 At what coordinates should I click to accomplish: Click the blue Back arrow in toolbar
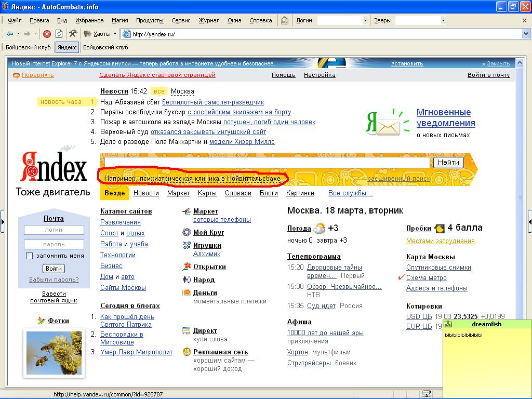click(10, 34)
